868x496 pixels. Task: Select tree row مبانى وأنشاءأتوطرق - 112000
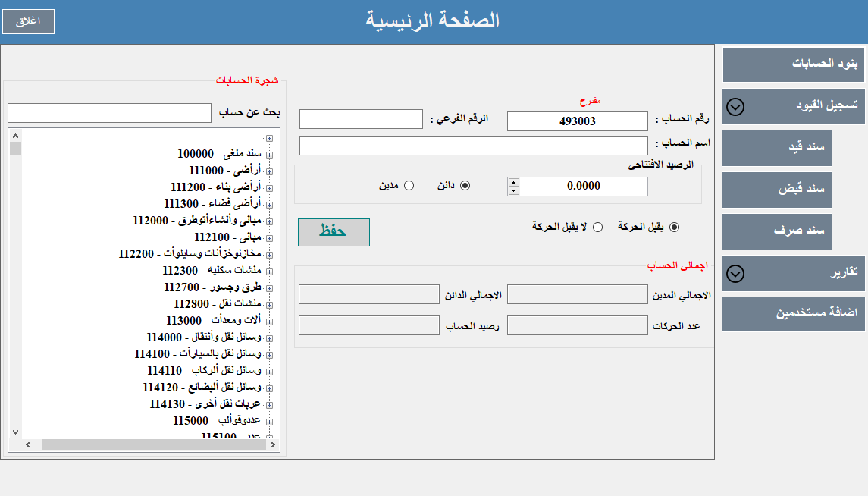click(197, 221)
